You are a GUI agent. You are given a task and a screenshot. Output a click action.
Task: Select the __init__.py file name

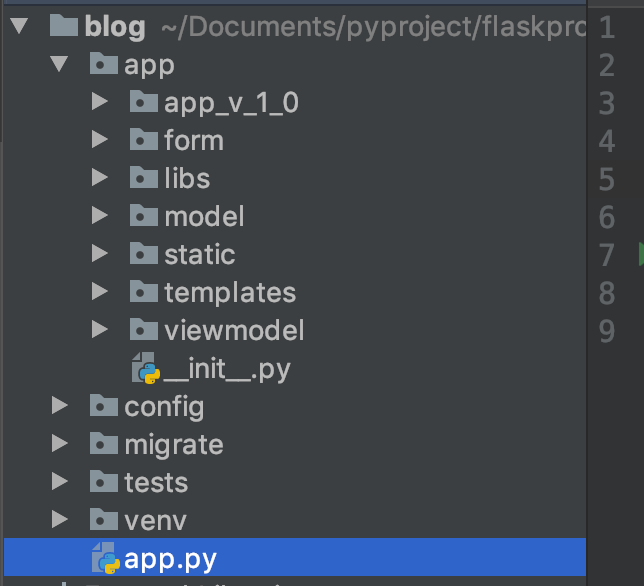pyautogui.click(x=226, y=369)
